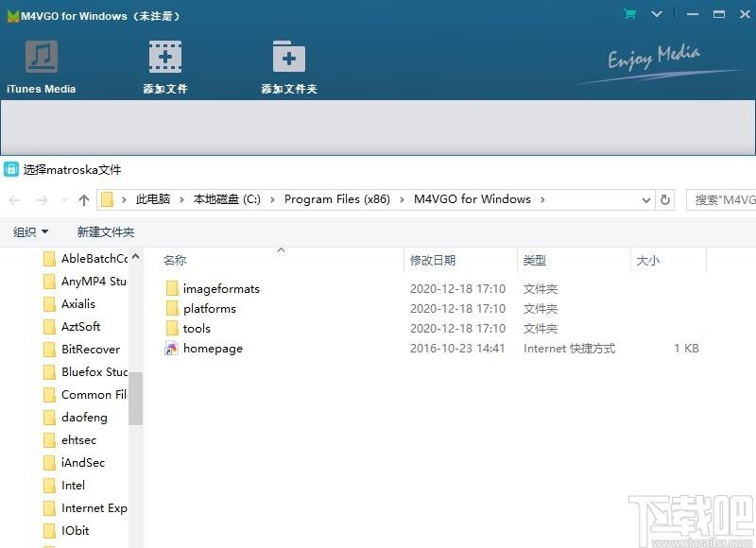Select AbleBatchCo folder in tree
The height and width of the screenshot is (548, 756).
(86, 259)
